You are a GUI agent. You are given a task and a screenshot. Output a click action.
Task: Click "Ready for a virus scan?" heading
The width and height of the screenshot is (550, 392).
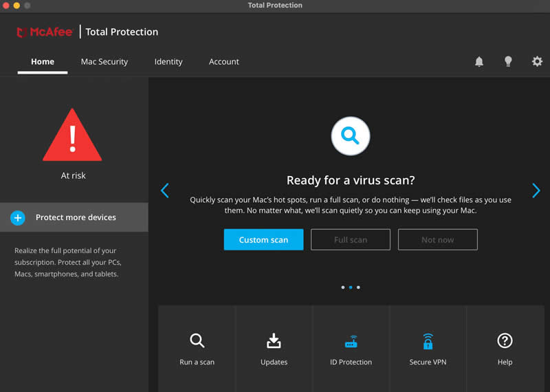[351, 180]
